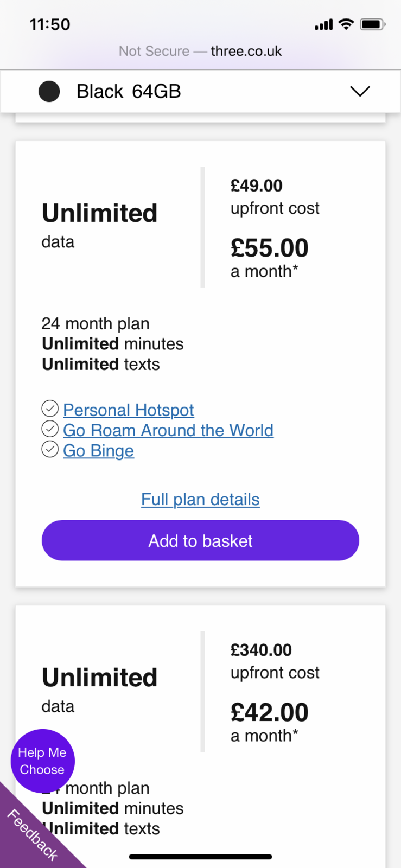Tap the home indicator bar
This screenshot has width=401, height=868.
click(200, 857)
